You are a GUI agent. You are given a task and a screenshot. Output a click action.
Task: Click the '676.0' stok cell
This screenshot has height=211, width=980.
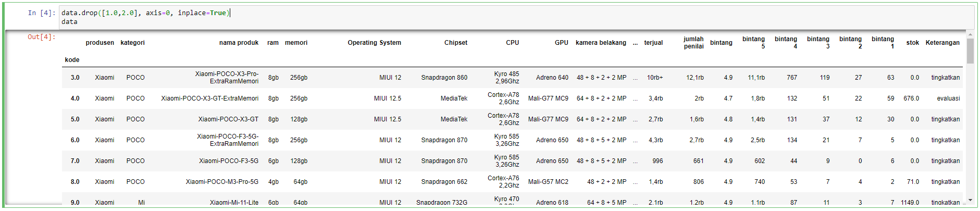pyautogui.click(x=911, y=98)
